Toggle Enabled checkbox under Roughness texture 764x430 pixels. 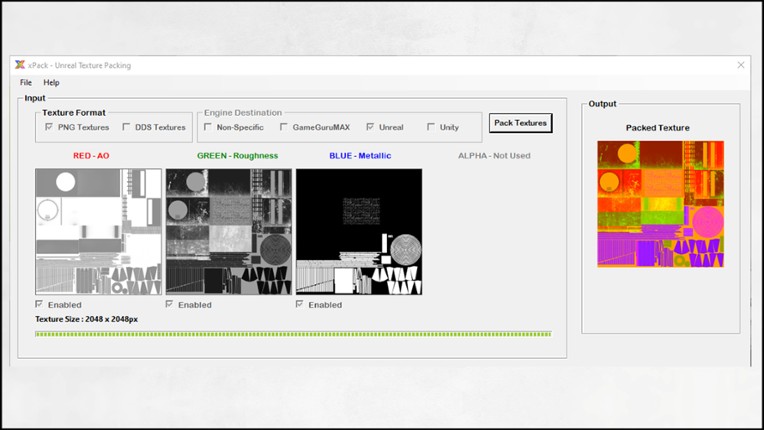170,304
